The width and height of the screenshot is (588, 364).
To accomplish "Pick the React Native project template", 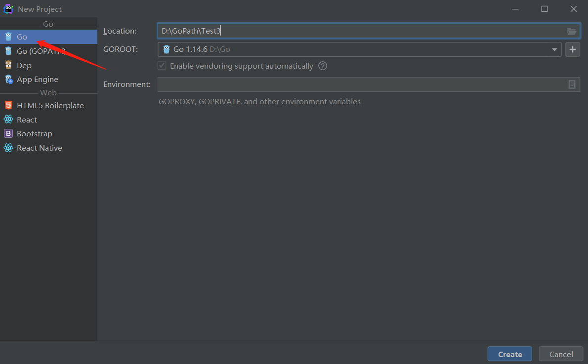I will (49, 148).
